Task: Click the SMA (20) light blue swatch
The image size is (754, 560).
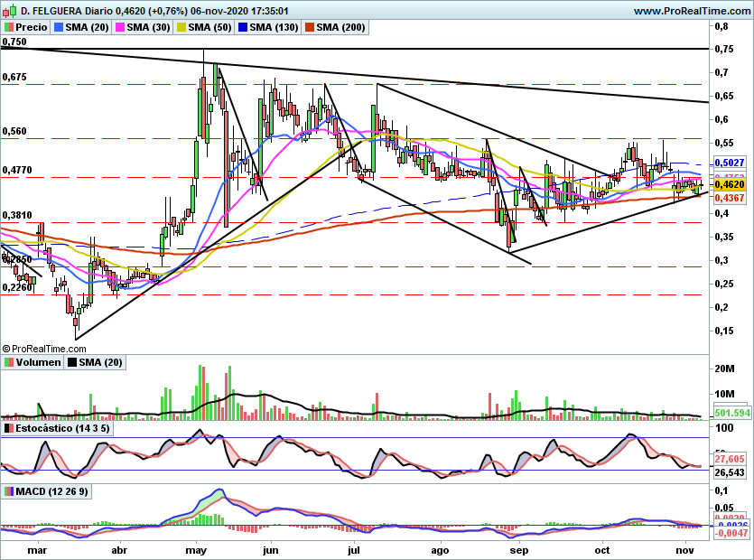Action: pyautogui.click(x=59, y=27)
